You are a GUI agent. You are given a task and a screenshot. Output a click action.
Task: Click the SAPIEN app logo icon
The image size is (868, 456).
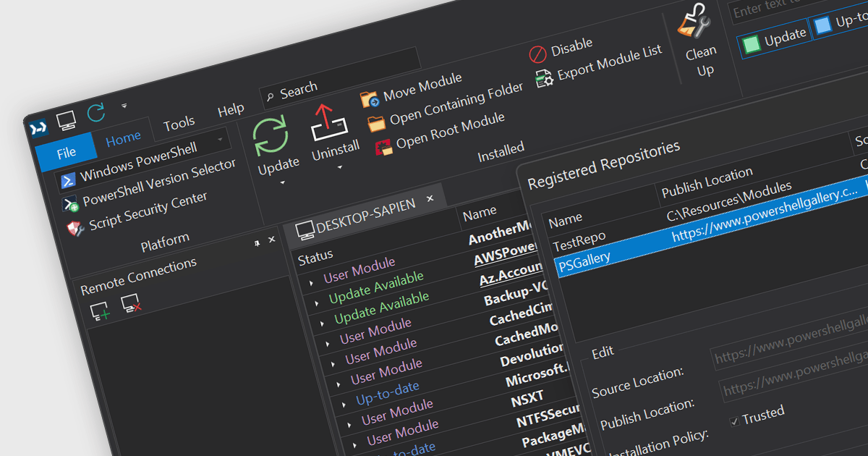click(38, 129)
